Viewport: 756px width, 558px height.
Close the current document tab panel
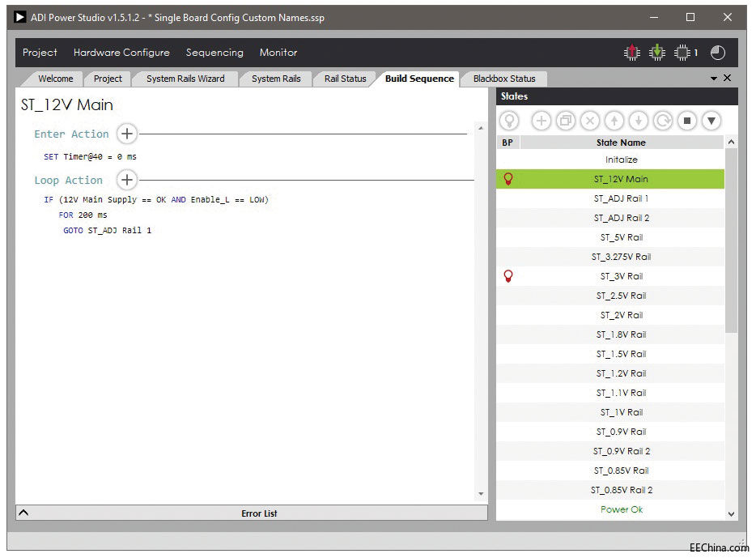pyautogui.click(x=727, y=78)
